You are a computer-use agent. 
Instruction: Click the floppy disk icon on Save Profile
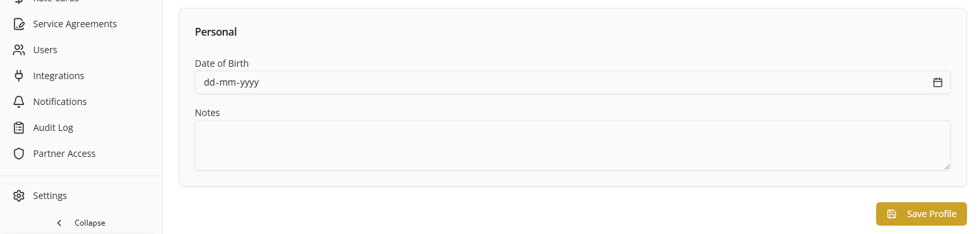tap(892, 214)
